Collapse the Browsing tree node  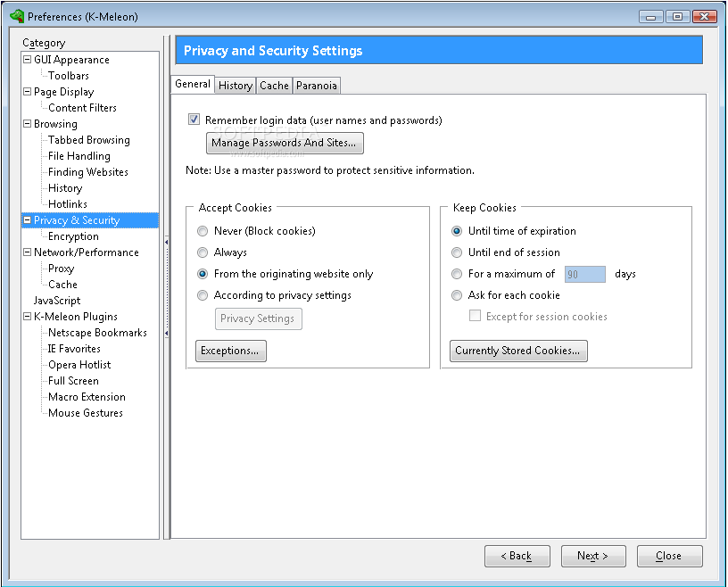coord(28,123)
